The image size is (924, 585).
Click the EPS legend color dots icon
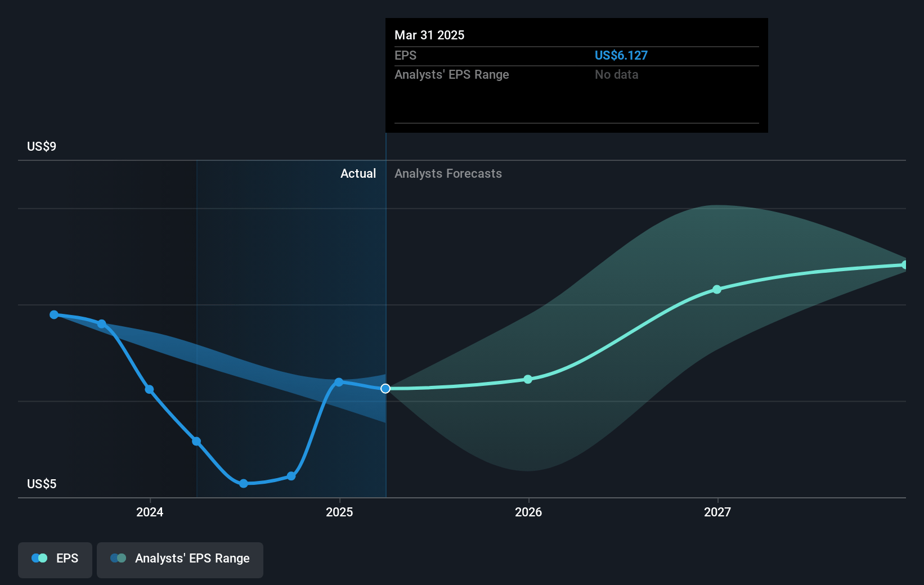(x=39, y=558)
